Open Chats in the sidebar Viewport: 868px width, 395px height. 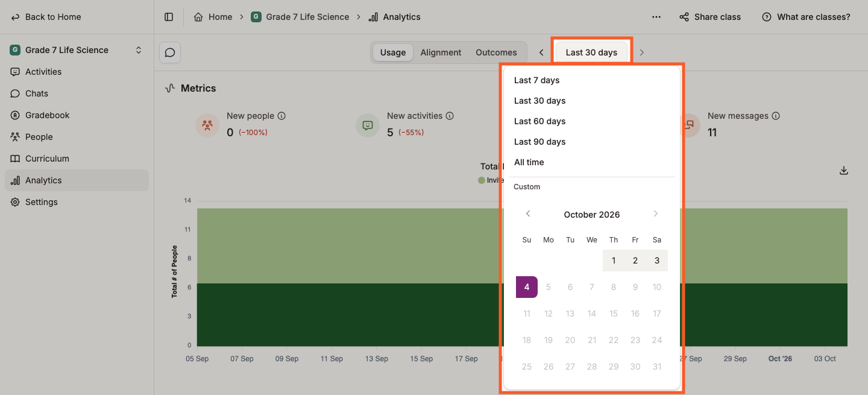[77, 93]
